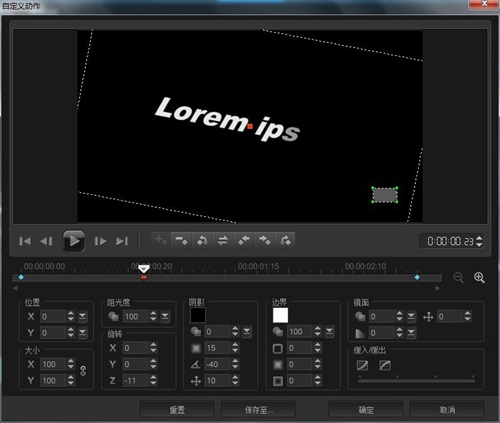The width and height of the screenshot is (500, 423).
Task: Step to the previous frame
Action: (46, 241)
